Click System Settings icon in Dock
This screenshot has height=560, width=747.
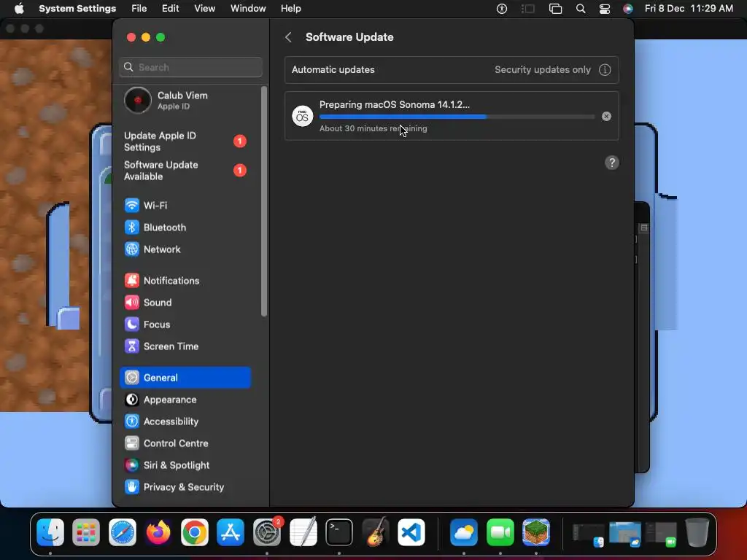pos(267,532)
